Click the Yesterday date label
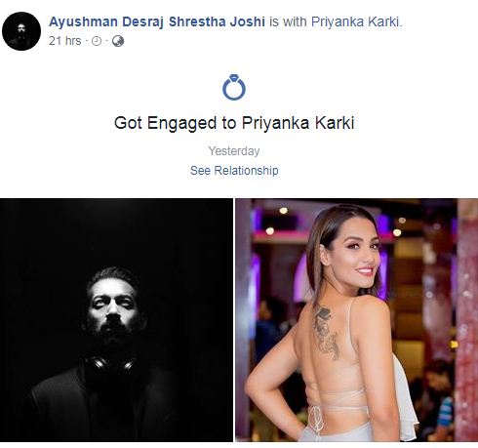This screenshot has width=478, height=448. pos(234,151)
